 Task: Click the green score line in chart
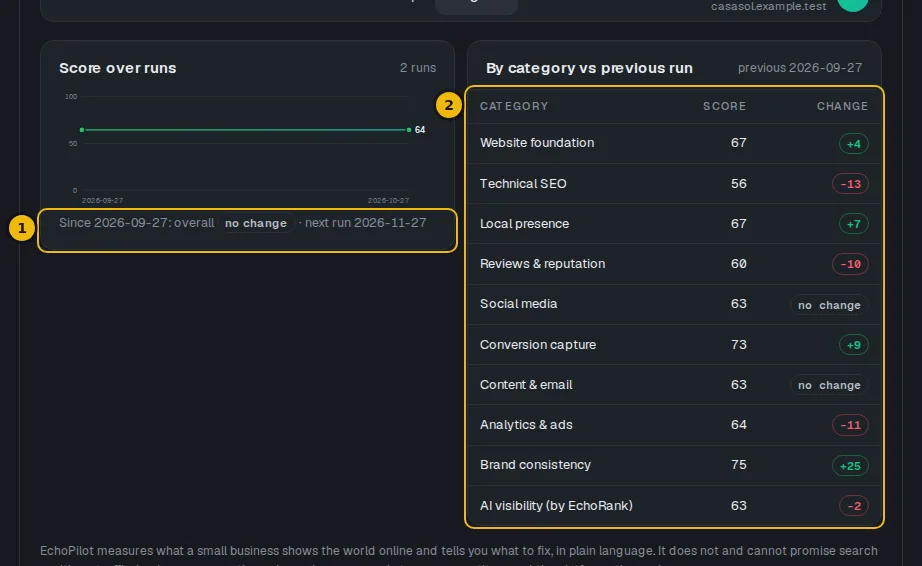pos(245,129)
